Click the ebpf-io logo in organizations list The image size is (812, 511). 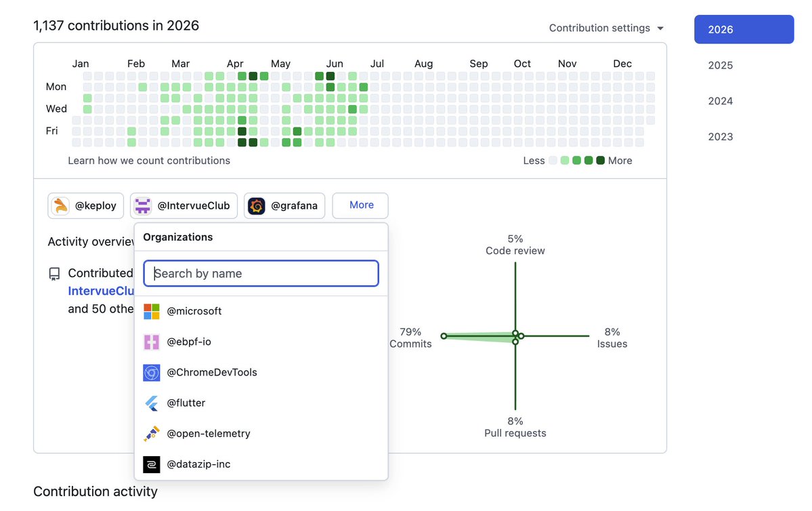point(151,342)
